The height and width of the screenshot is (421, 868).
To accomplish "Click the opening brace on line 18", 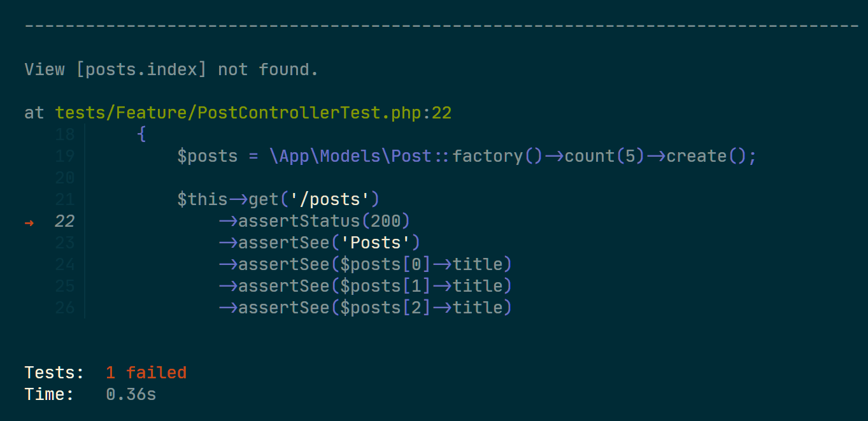I will coord(141,134).
